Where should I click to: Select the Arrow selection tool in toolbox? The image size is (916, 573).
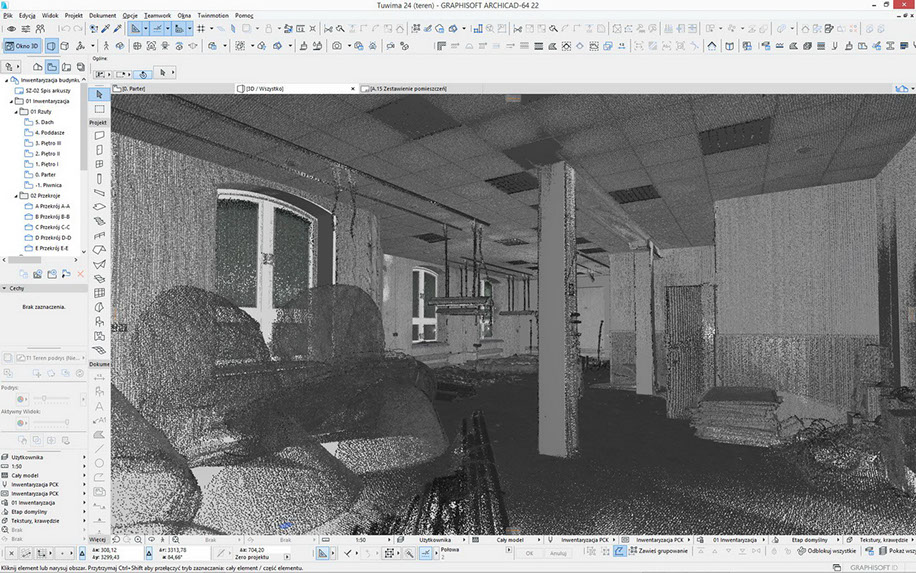point(99,94)
